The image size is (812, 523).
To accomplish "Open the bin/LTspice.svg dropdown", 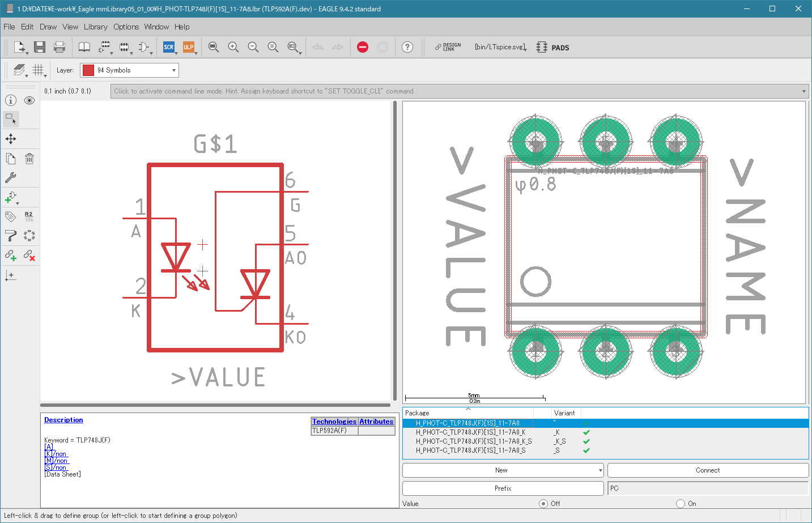I will click(x=501, y=47).
